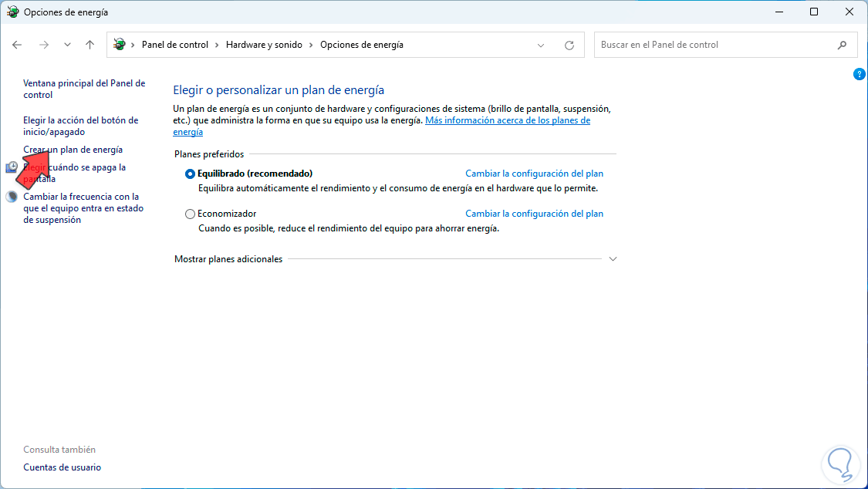Open "Cambiar la frecuencia con la que el equipo entra en estado de suspensión"
Screen dimensions: 868x489
83,208
